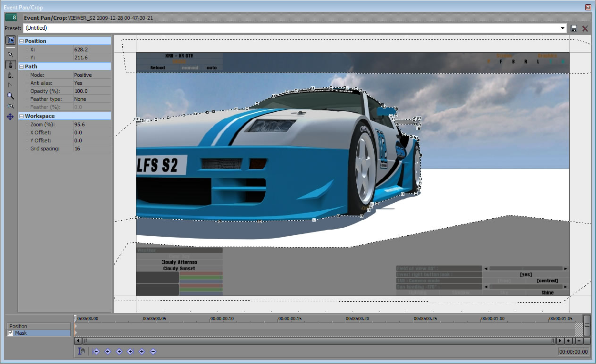The height and width of the screenshot is (364, 596).
Task: Create a keyframe with the plus diamond
Action: coord(142,351)
